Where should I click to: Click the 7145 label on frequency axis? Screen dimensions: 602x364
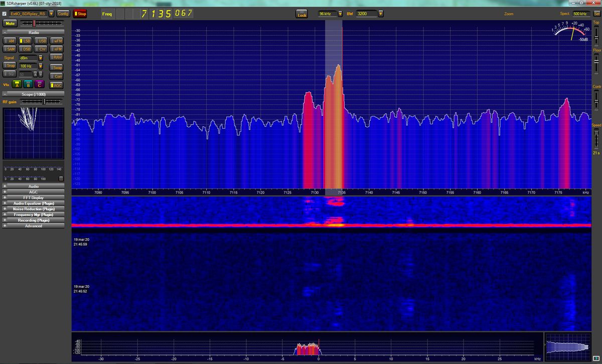[396, 193]
